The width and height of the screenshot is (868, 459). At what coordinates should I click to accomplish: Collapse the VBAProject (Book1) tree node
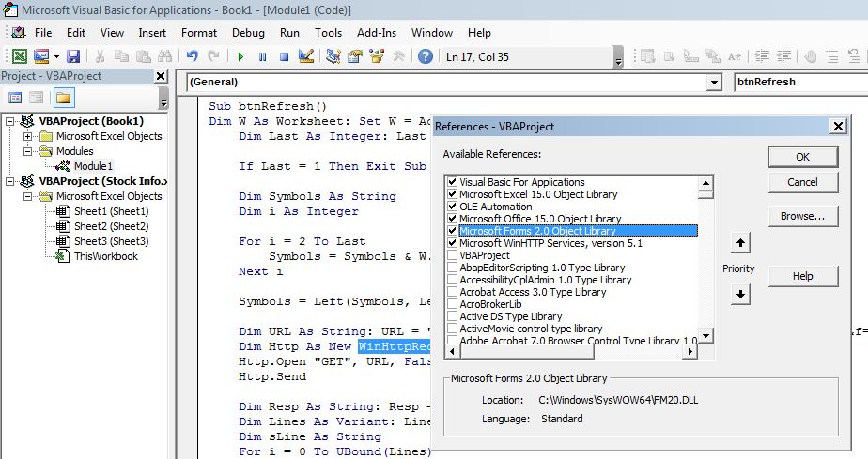pos(9,121)
